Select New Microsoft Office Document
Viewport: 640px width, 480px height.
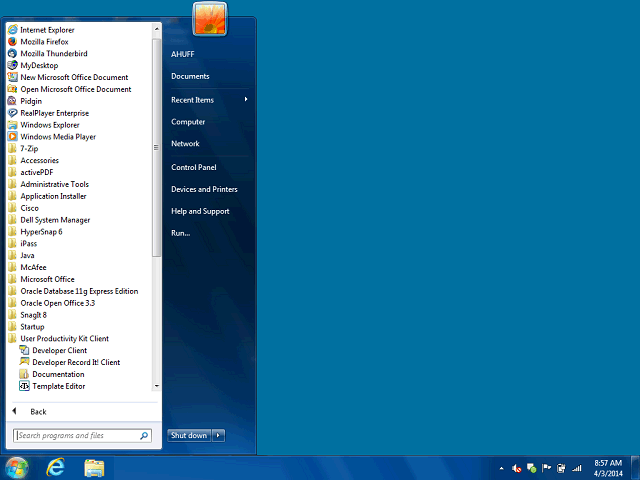(74, 77)
